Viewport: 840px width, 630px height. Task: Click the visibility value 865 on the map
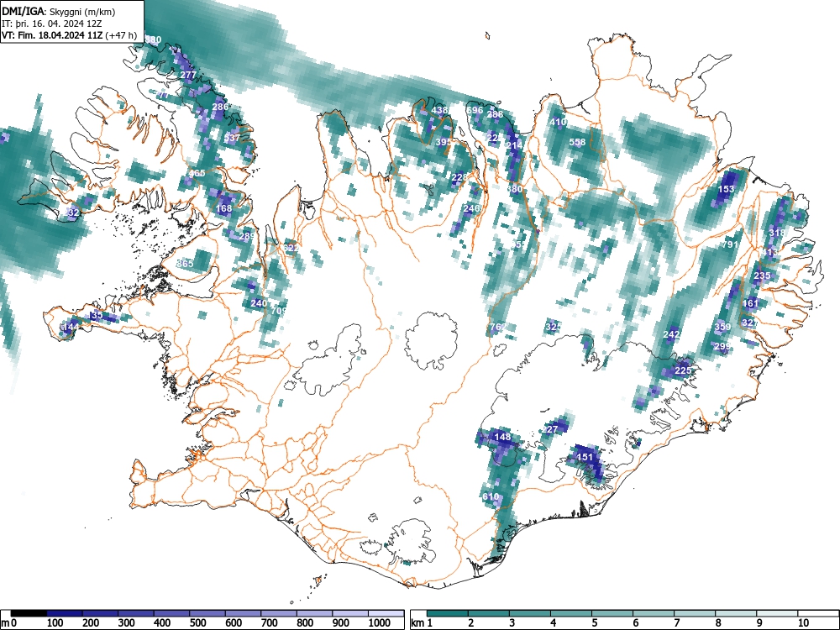185,264
